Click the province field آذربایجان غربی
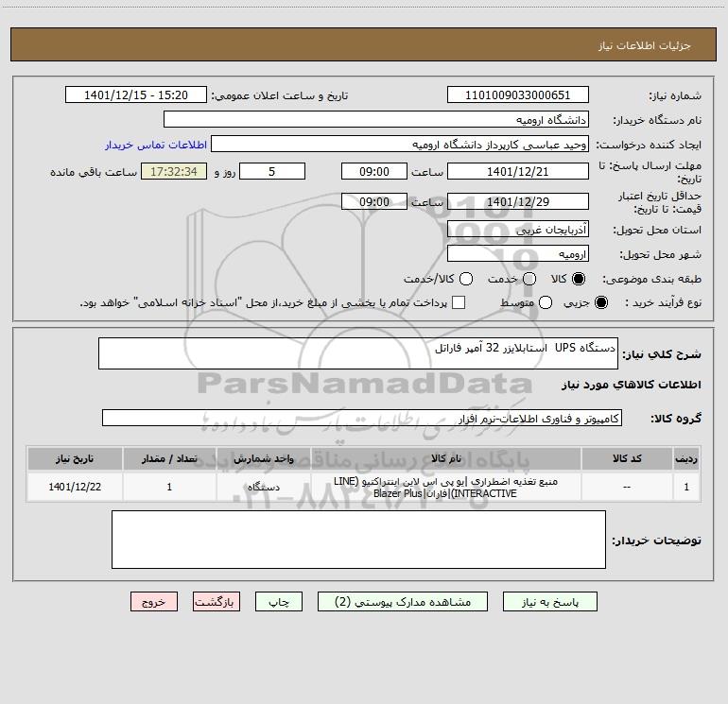The image size is (728, 704). point(518,229)
